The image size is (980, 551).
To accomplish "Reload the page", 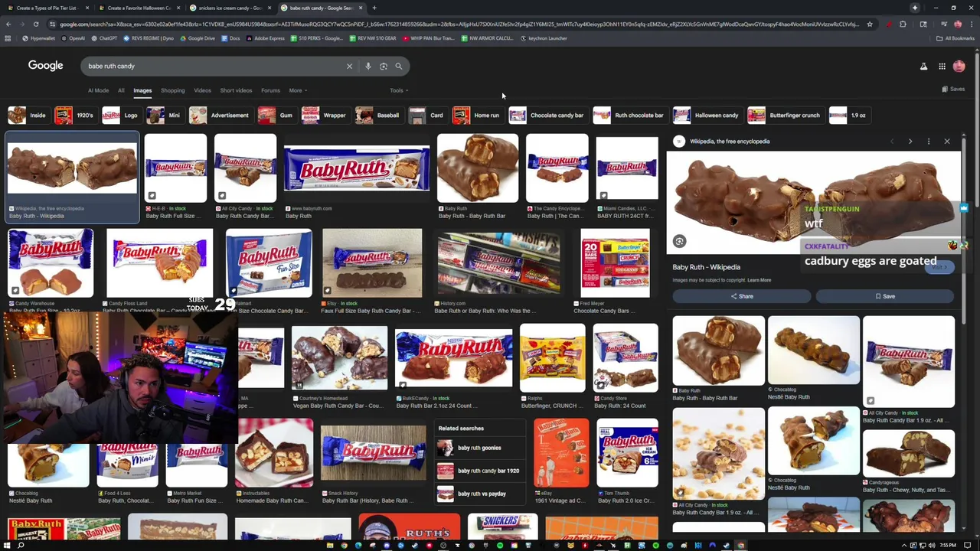I will 35,24.
